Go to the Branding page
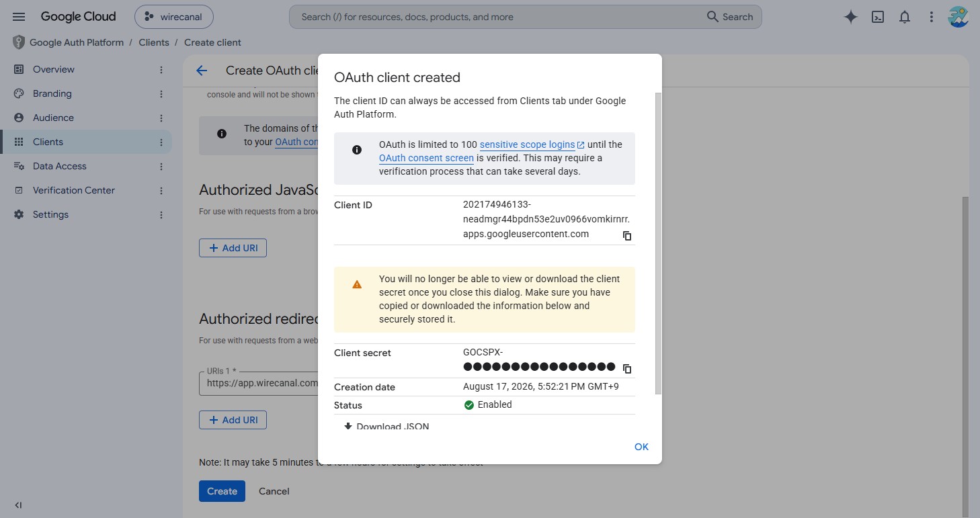980x518 pixels. click(52, 93)
